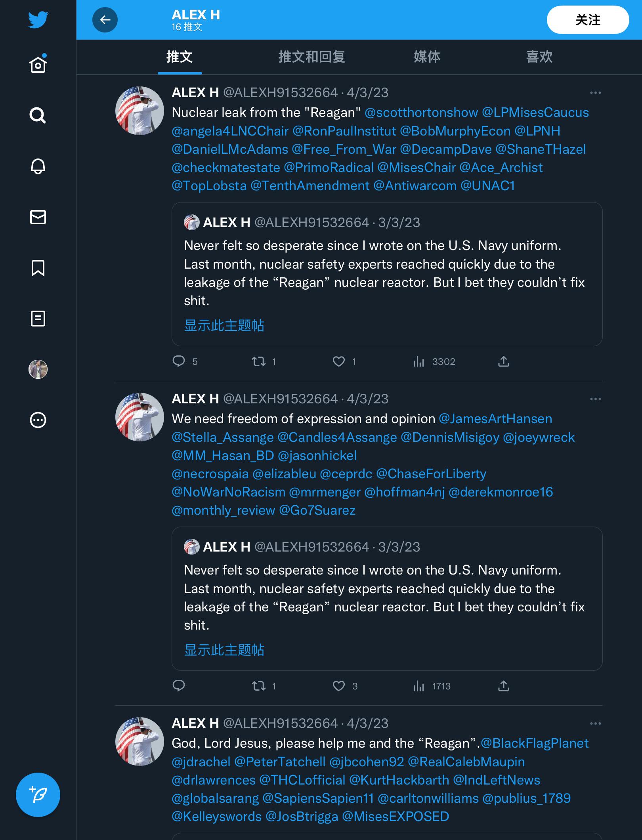Open more options on second tweet

pyautogui.click(x=595, y=399)
